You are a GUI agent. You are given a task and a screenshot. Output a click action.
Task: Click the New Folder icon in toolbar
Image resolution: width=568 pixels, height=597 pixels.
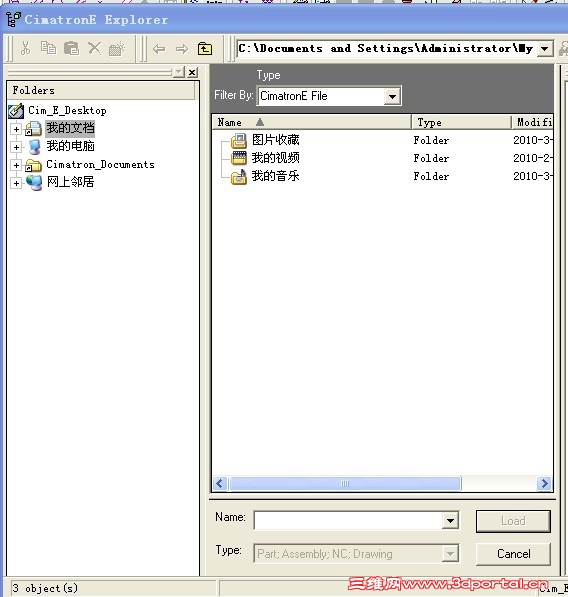(x=117, y=49)
